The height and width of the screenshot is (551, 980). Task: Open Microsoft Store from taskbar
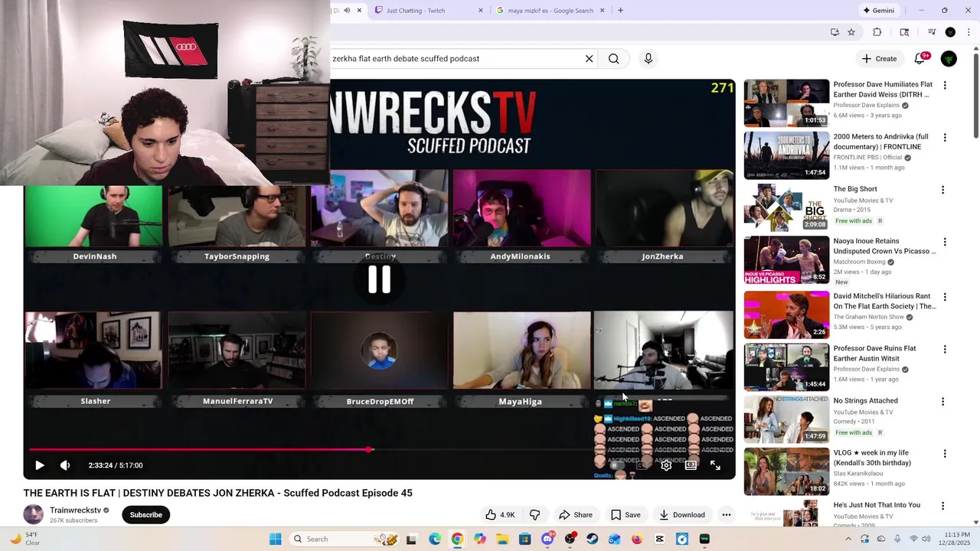(524, 539)
